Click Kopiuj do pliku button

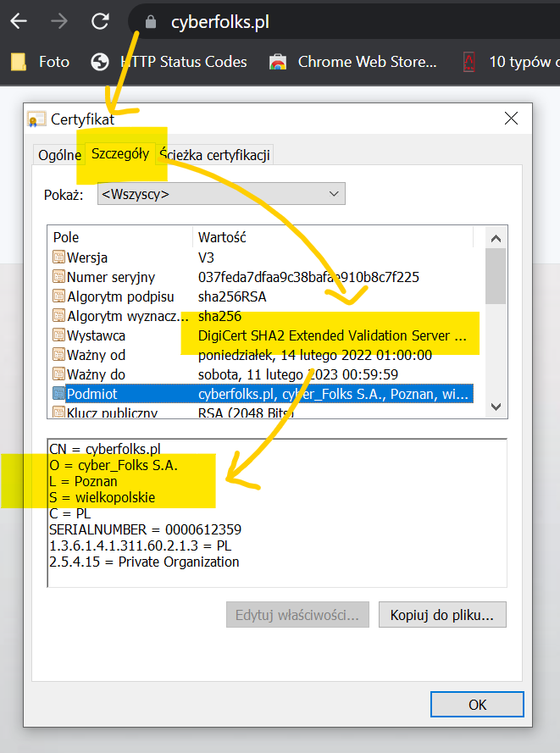pos(442,614)
